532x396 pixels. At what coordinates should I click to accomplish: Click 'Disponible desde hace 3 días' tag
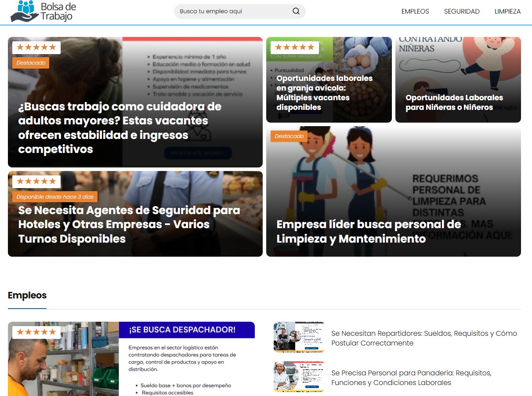pyautogui.click(x=55, y=196)
